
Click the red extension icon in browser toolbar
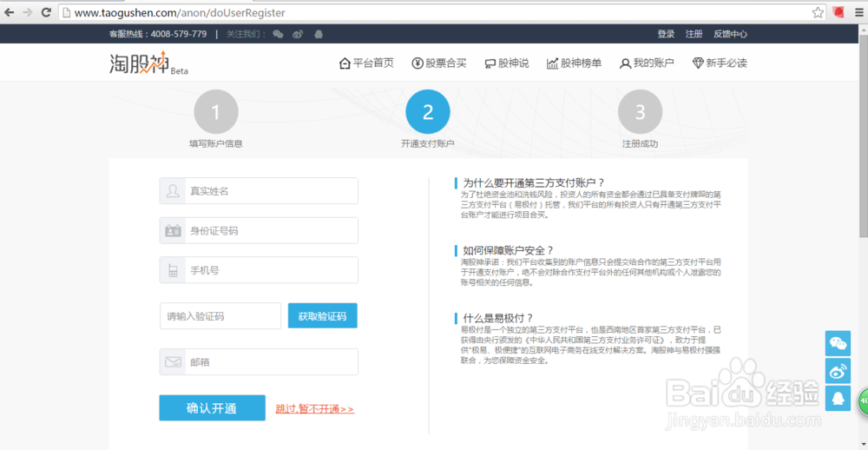coord(838,12)
